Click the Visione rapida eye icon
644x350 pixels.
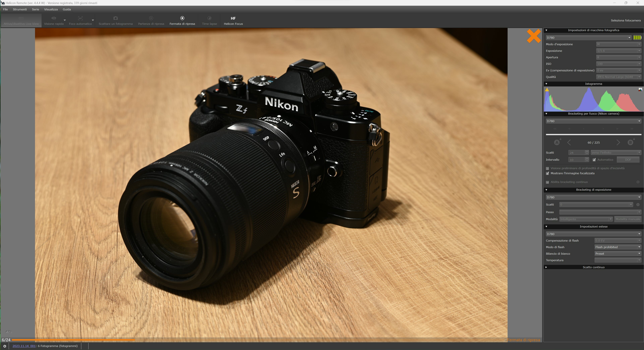point(54,18)
